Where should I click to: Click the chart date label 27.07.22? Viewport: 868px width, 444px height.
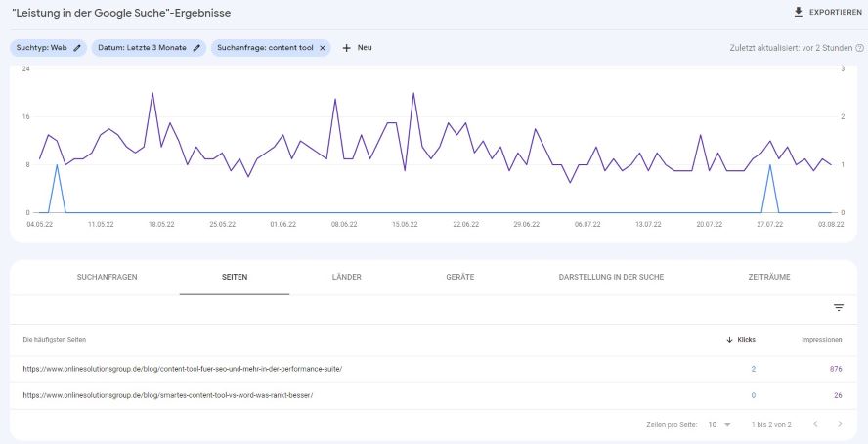click(770, 224)
